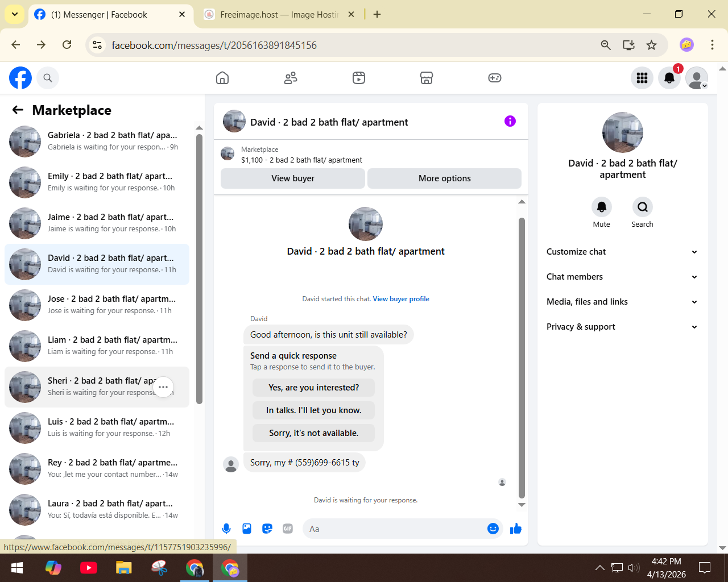Click the address bar URL
The height and width of the screenshot is (582, 728).
coord(214,45)
